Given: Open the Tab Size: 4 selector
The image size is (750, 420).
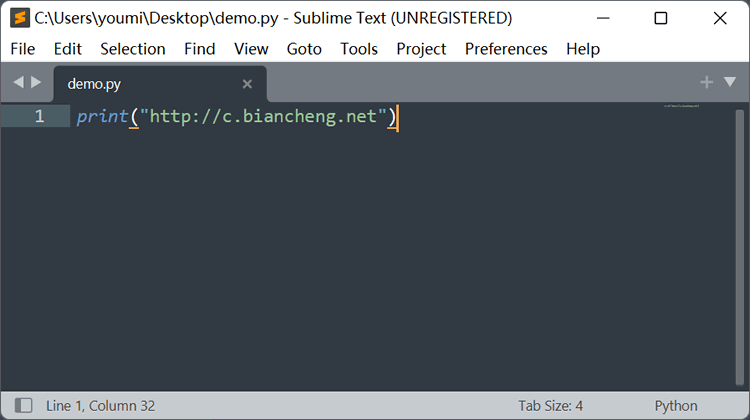Looking at the screenshot, I should tap(551, 406).
